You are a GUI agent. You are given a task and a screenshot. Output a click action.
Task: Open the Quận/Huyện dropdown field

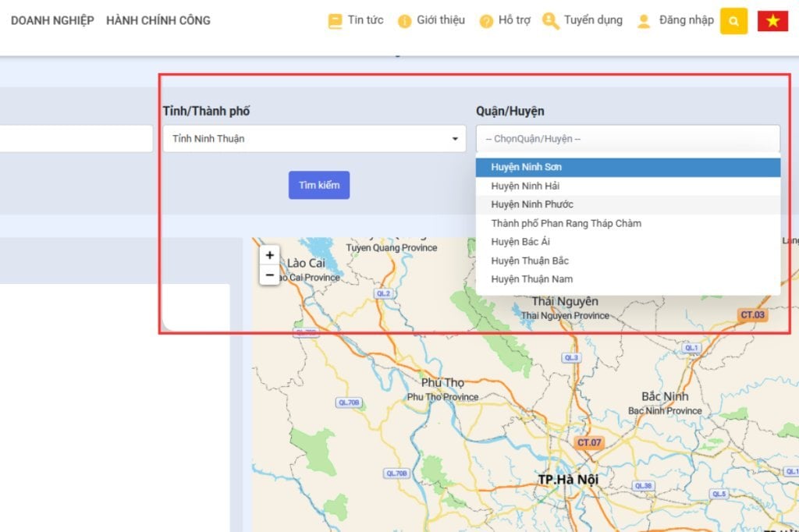coord(627,139)
